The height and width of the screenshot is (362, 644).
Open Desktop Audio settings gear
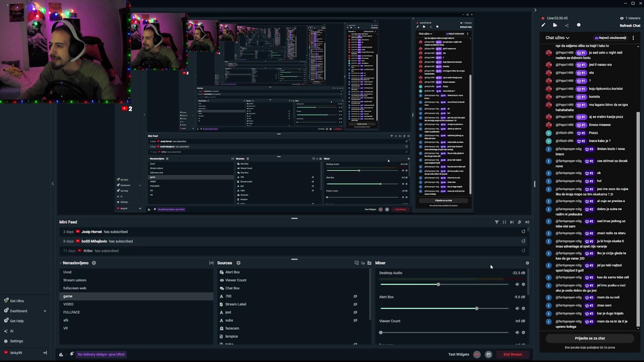click(x=523, y=285)
